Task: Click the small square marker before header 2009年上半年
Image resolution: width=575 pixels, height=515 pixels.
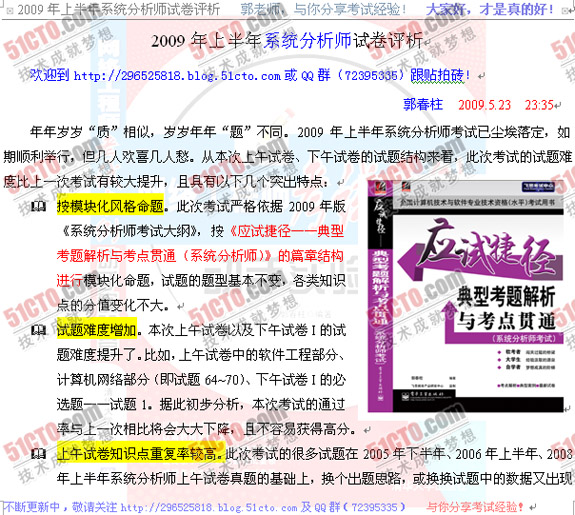Action: tap(10, 11)
